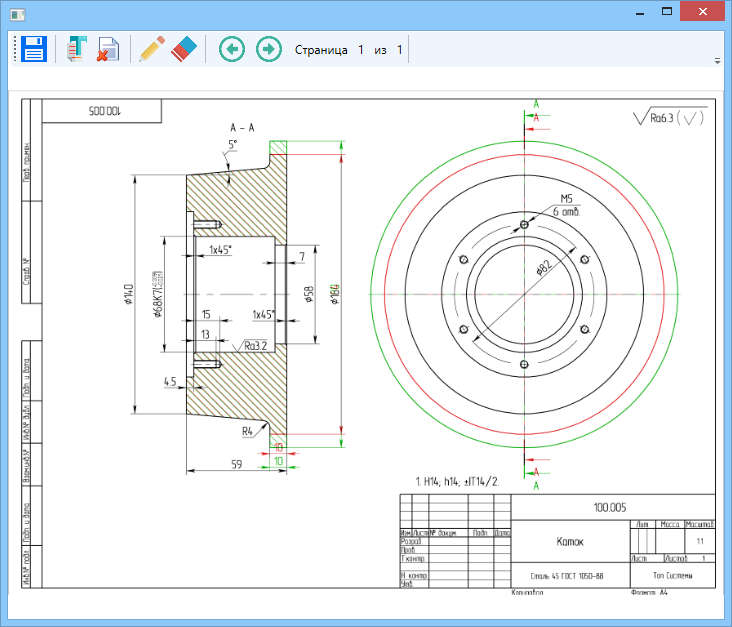Click the 'Страница' page label

pos(321,50)
